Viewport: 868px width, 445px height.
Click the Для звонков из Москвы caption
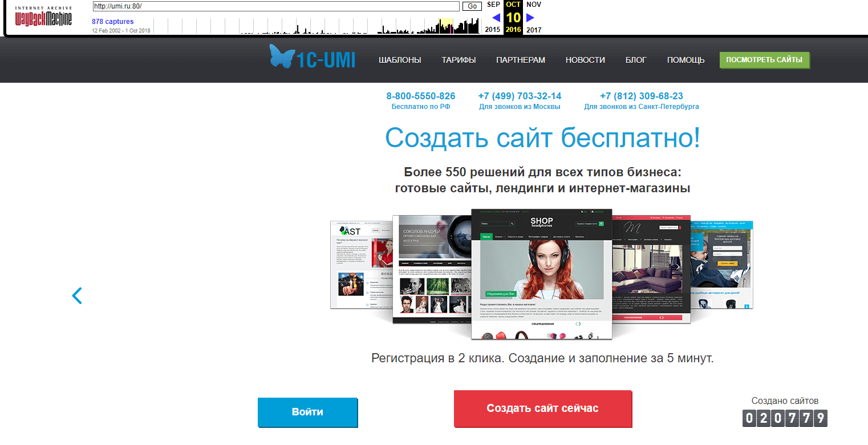pyautogui.click(x=520, y=107)
